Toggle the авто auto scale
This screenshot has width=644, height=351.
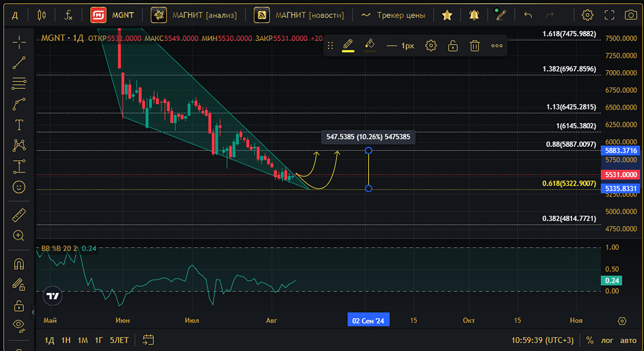point(628,340)
